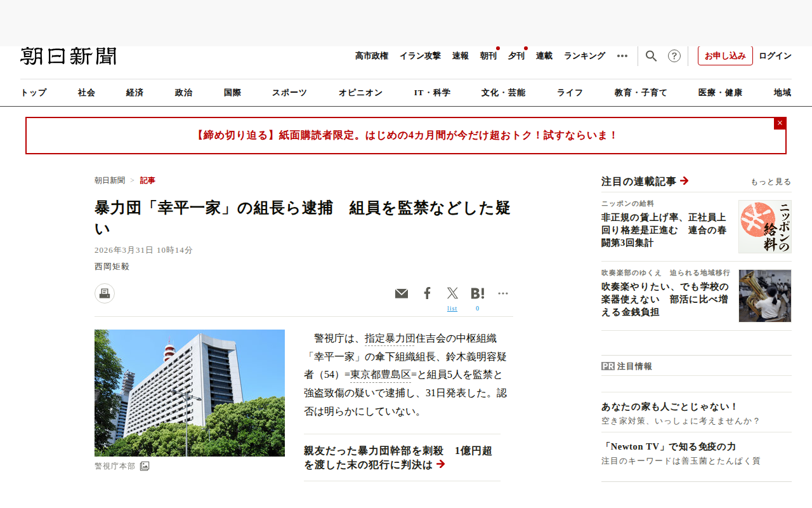Open the 警視庁本部 building photo
Image resolution: width=812 pixels, height=508 pixels.
pos(190,393)
